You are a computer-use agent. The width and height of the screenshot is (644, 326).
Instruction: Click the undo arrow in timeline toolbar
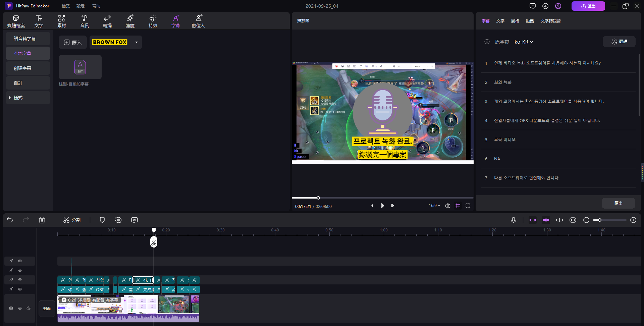point(10,220)
